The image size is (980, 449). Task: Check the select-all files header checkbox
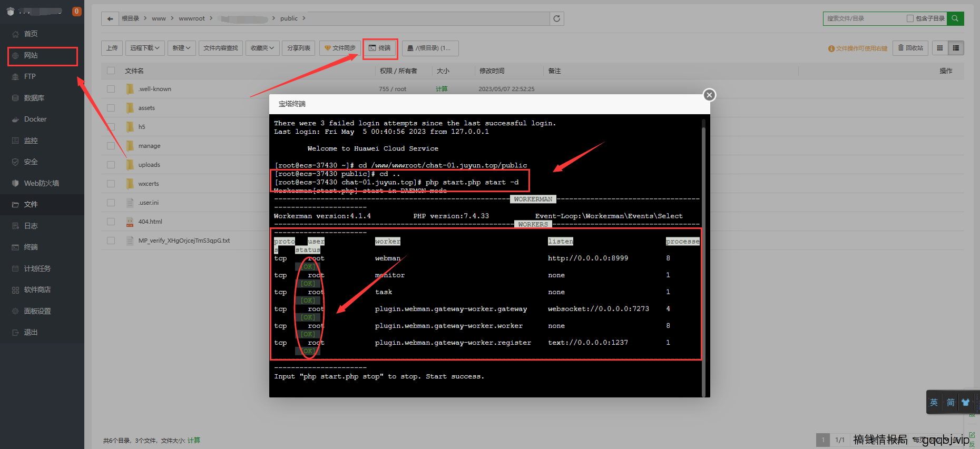111,71
